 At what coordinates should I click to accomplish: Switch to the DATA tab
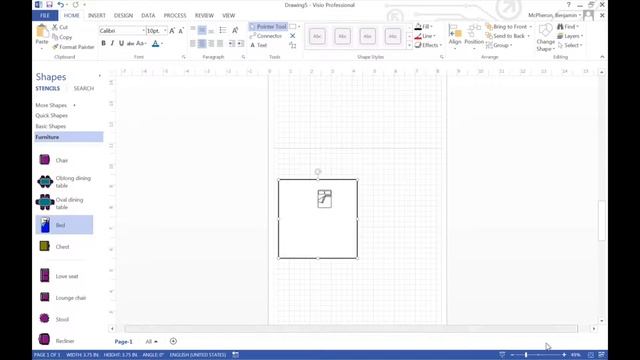point(148,16)
